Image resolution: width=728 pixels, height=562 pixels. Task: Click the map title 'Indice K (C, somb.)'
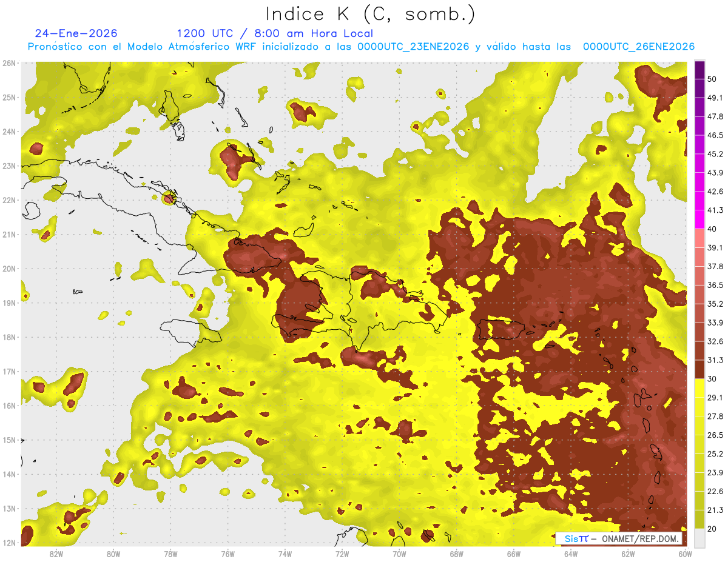pyautogui.click(x=370, y=15)
